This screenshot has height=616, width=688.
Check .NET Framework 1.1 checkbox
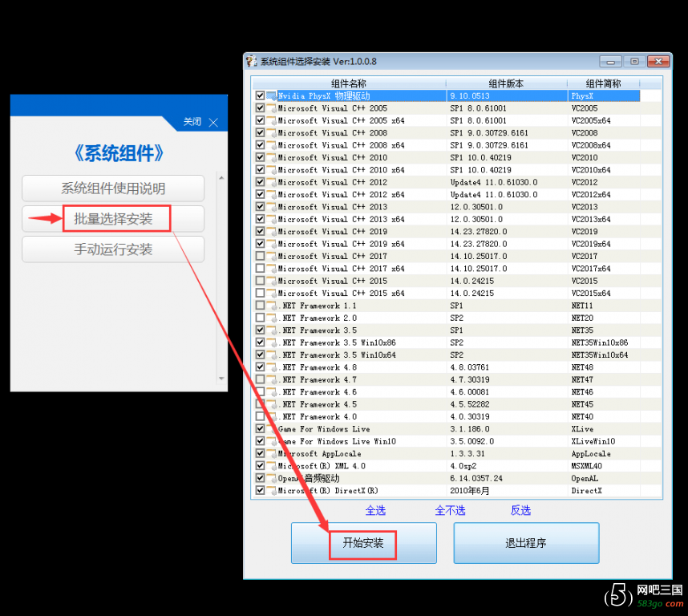click(x=260, y=305)
